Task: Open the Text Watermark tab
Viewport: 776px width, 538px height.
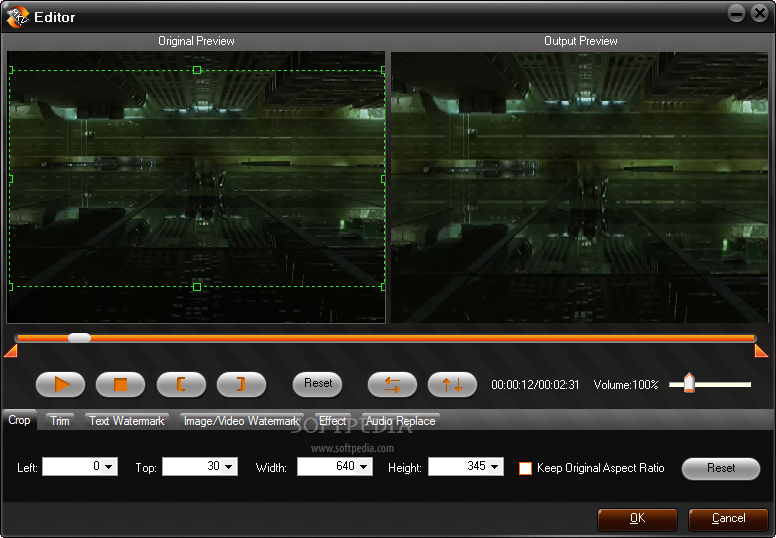Action: [x=127, y=421]
